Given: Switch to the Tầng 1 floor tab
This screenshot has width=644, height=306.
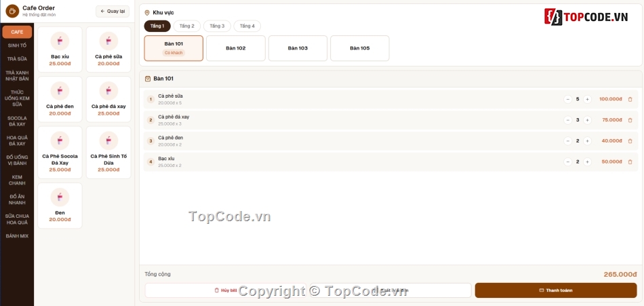Looking at the screenshot, I should click(x=157, y=26).
